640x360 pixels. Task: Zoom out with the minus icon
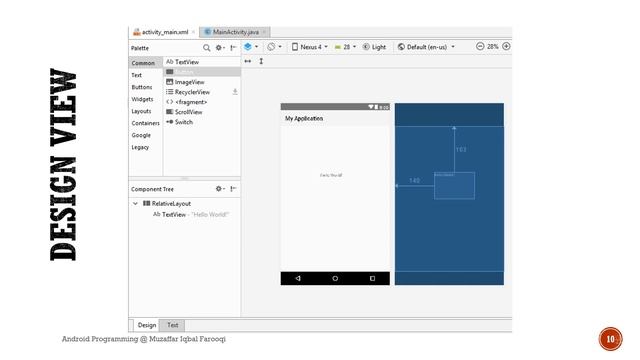(x=480, y=47)
